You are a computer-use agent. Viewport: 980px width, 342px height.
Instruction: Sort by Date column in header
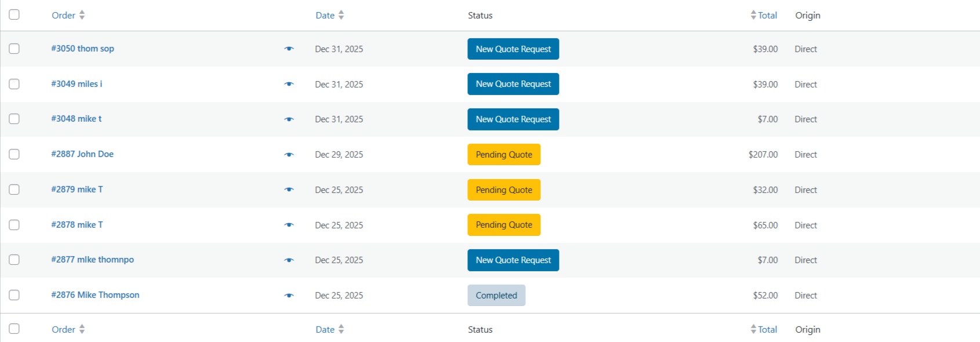click(x=325, y=15)
